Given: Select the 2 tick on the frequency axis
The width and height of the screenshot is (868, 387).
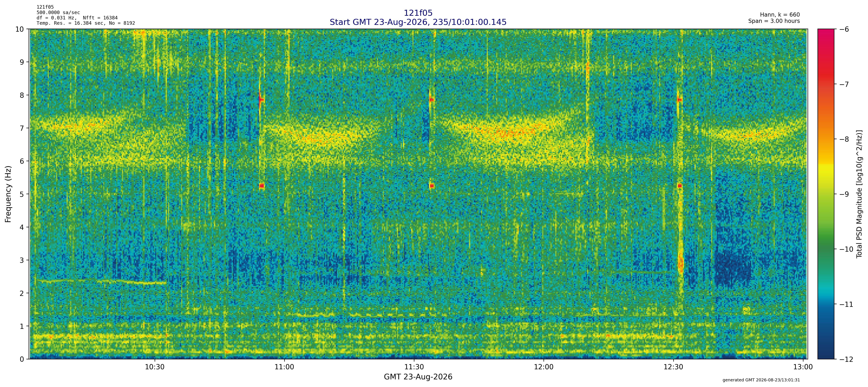Looking at the screenshot, I should pyautogui.click(x=22, y=293).
